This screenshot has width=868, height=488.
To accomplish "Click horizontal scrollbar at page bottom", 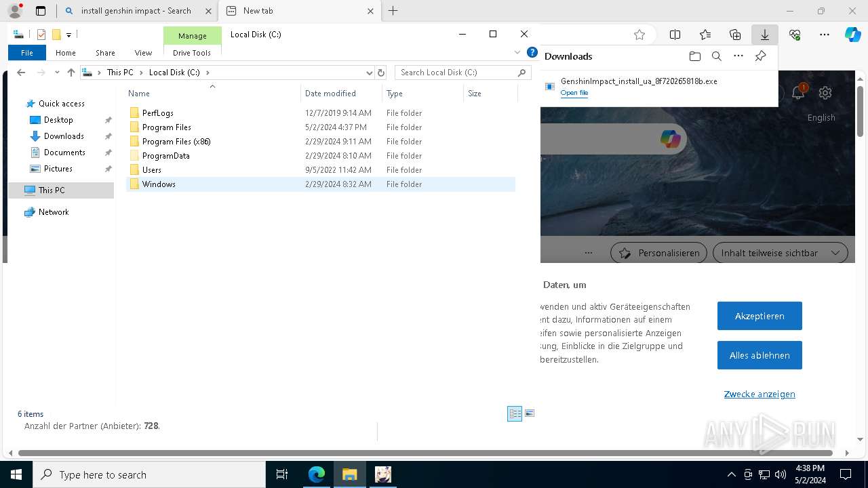I will (x=425, y=453).
